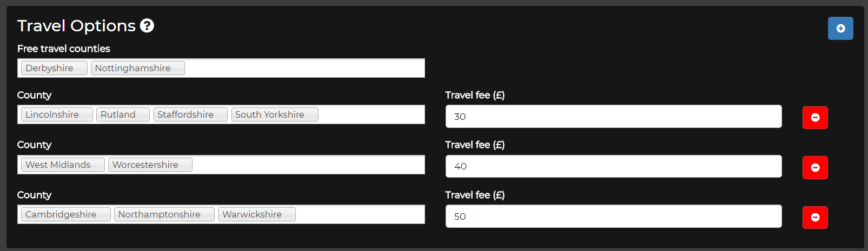Focus the travel fee field containing 30
868x251 pixels.
coord(613,117)
